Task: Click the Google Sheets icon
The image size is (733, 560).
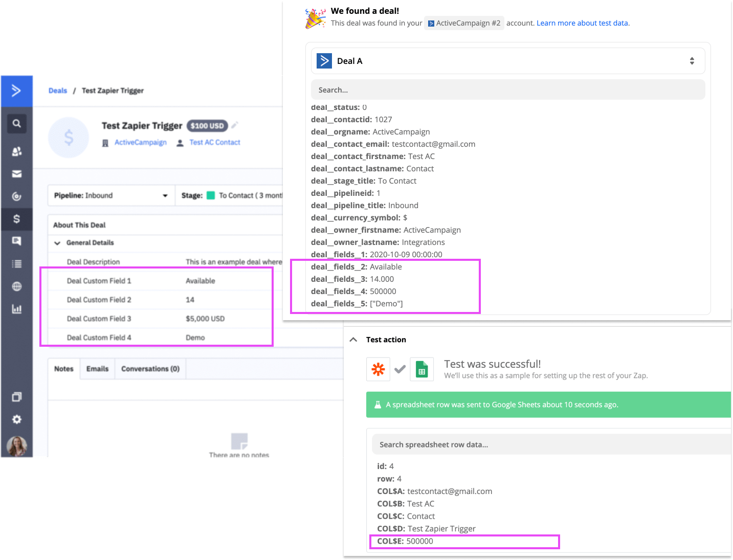Action: point(422,369)
